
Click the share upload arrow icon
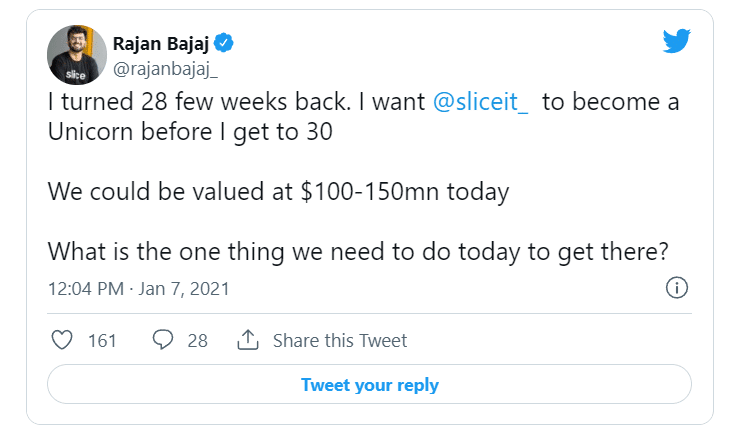pyautogui.click(x=248, y=340)
